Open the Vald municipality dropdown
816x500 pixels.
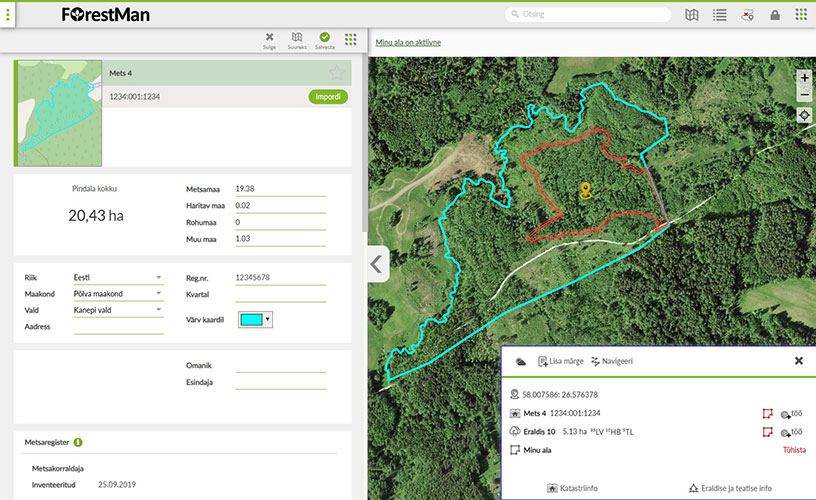[x=158, y=310]
